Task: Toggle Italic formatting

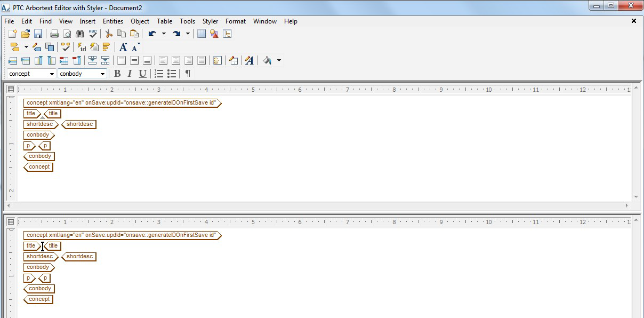Action: click(130, 74)
